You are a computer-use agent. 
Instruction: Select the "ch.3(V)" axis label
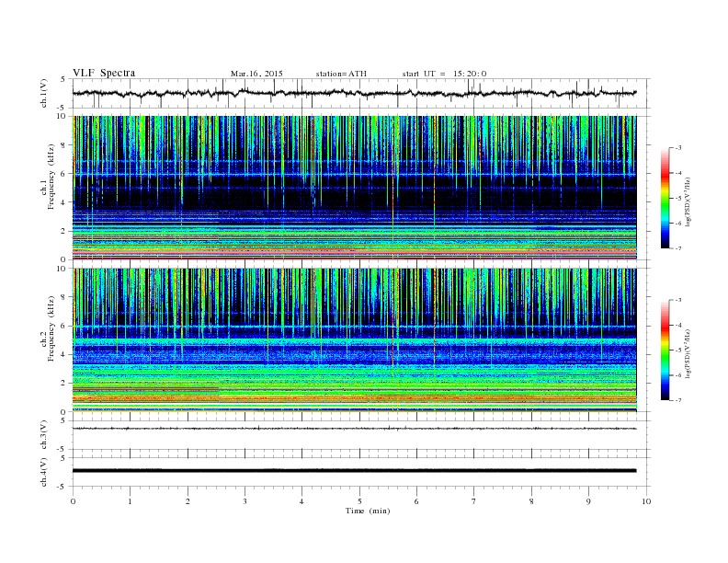tap(44, 435)
